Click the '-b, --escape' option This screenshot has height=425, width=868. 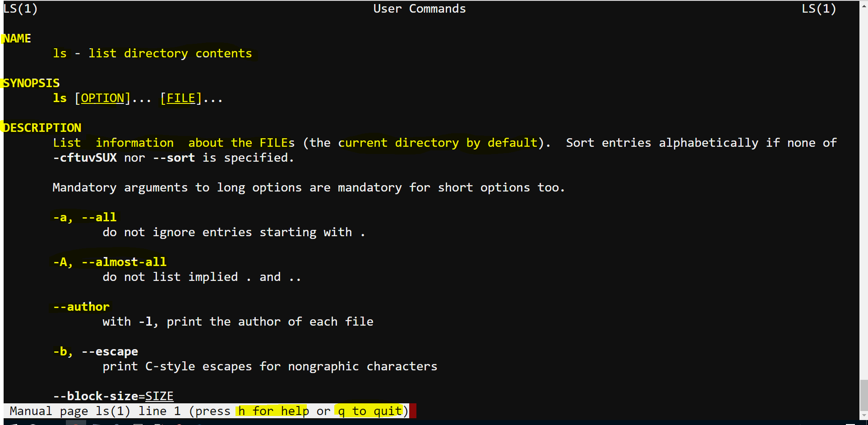[x=96, y=351]
